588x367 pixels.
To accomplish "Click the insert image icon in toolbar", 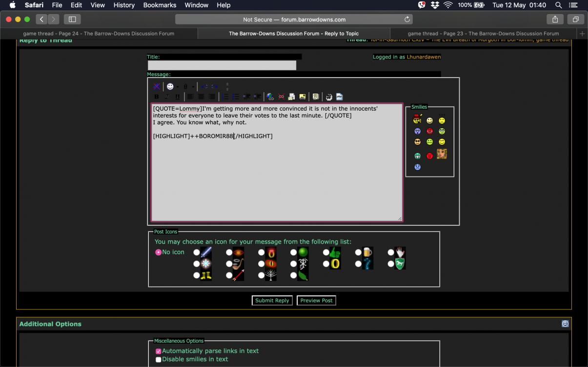I will point(303,97).
